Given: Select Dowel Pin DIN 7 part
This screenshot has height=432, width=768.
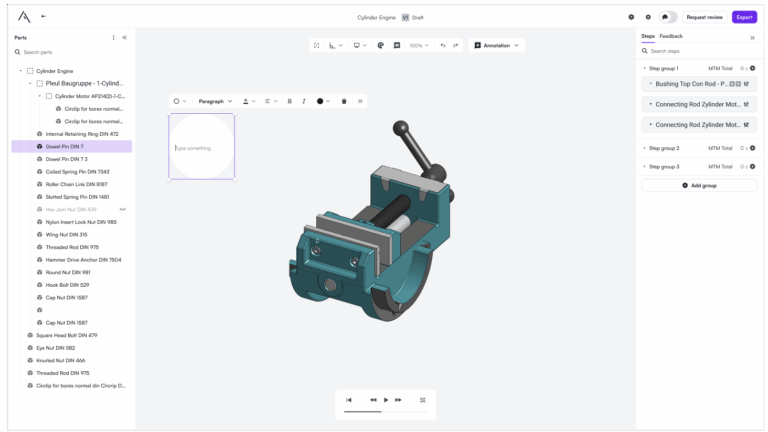Looking at the screenshot, I should click(72, 146).
